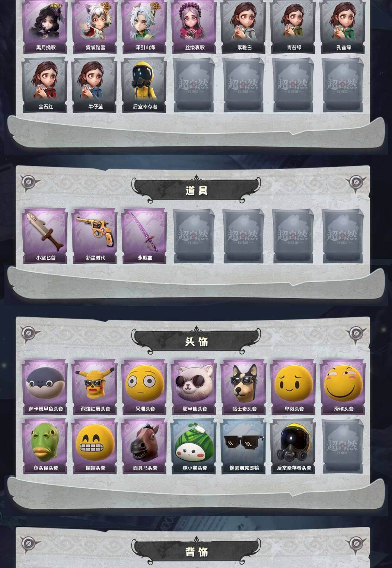Choose the 粽小宝头套 headgear

194,446
